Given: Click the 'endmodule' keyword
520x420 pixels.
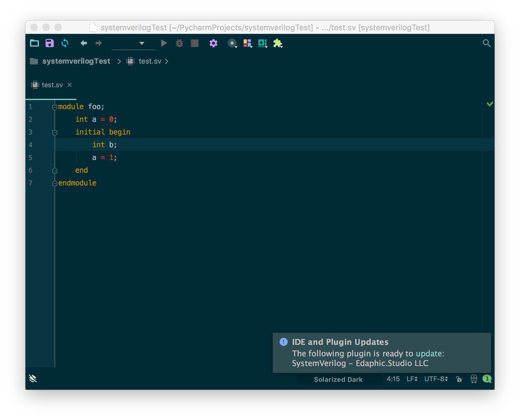Looking at the screenshot, I should pos(77,183).
